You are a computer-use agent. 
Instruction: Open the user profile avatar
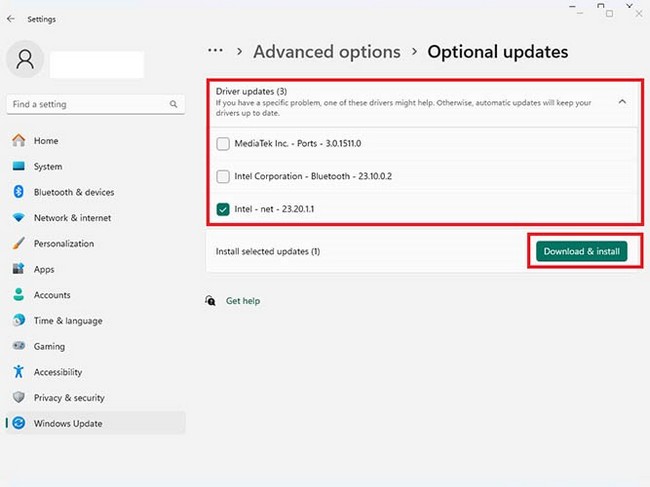pos(25,59)
